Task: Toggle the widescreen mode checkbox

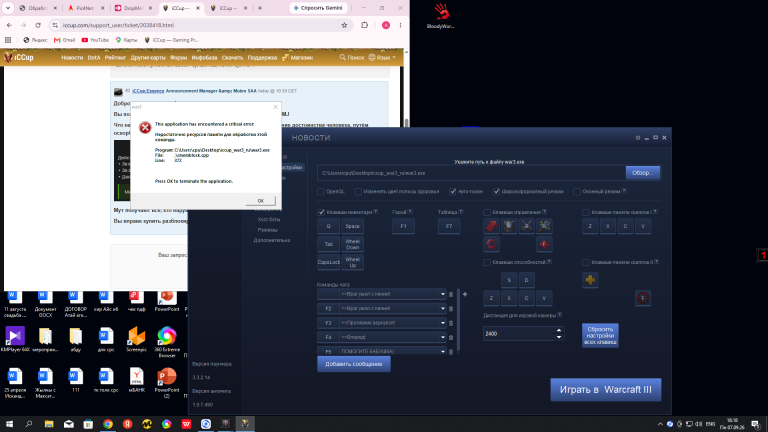Action: (x=497, y=192)
